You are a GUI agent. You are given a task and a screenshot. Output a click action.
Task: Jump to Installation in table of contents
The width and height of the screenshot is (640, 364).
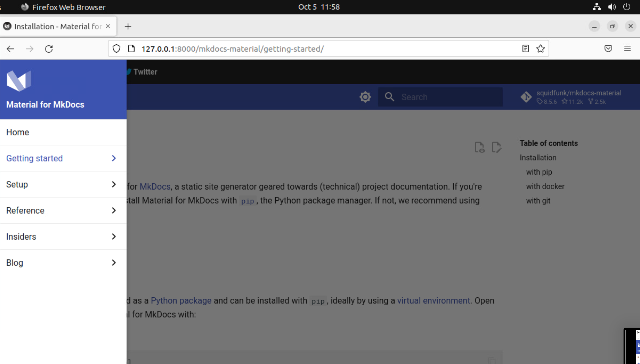538,158
